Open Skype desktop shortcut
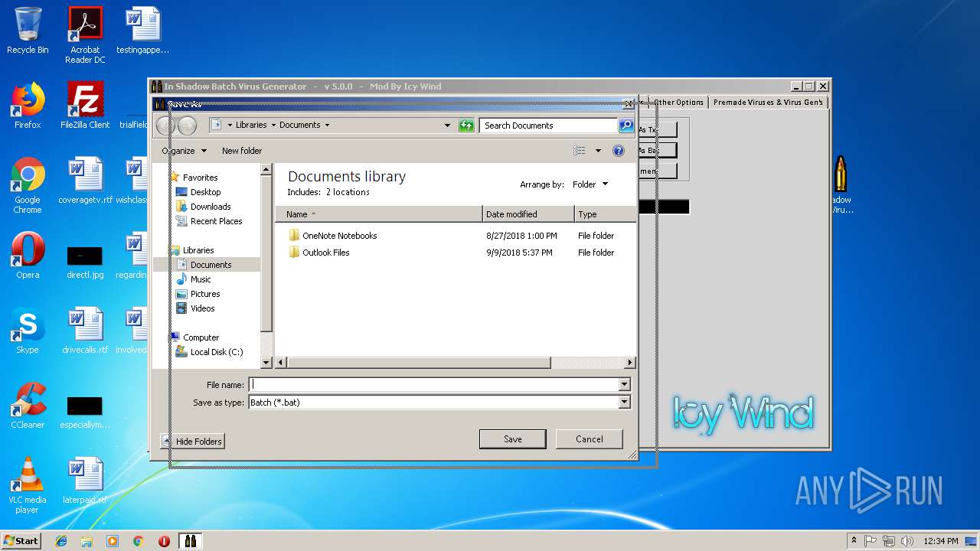Screen dimensions: 980x551 (x=28, y=331)
